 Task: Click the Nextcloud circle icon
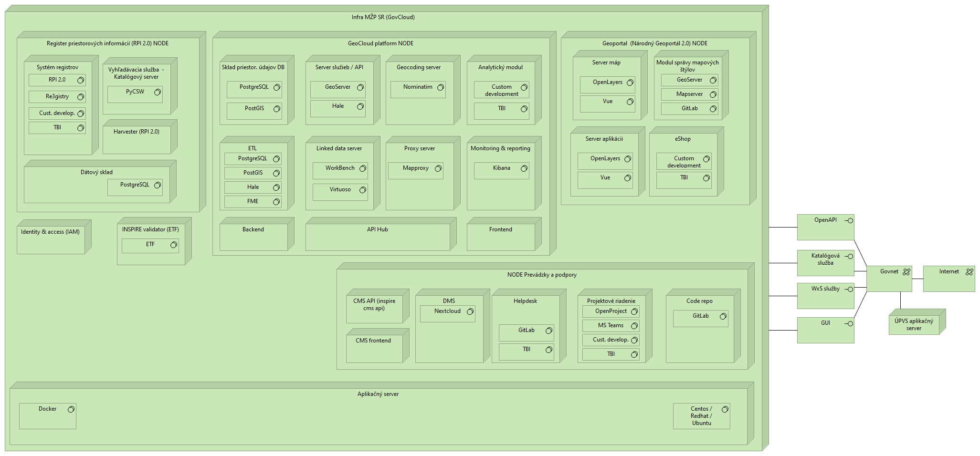(x=470, y=311)
